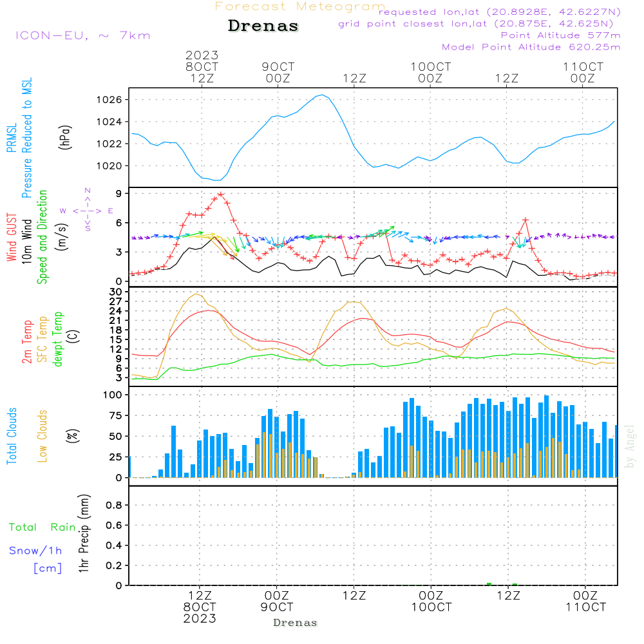The height and width of the screenshot is (644, 644).
Task: Click the 'Total Clouds' blue label
Action: [x=12, y=436]
